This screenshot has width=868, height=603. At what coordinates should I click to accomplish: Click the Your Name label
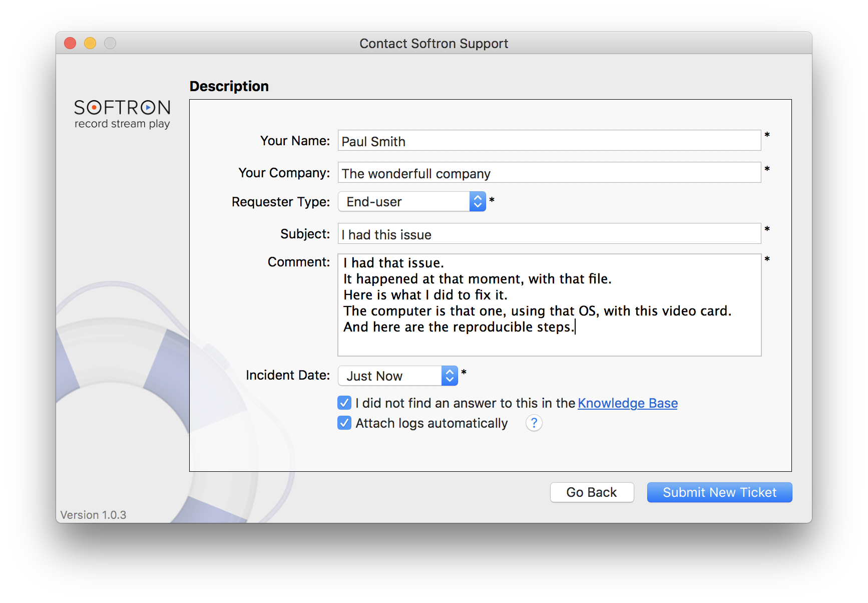[x=295, y=141]
